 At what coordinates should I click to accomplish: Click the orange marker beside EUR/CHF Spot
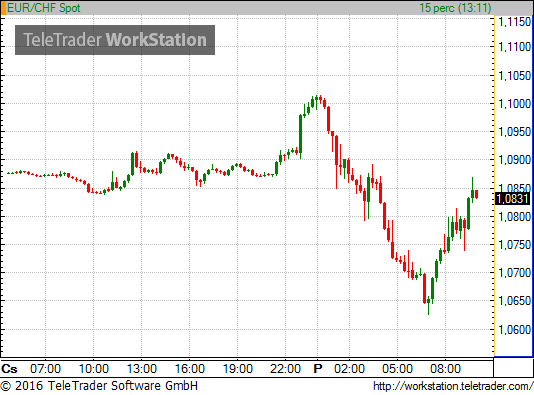(3, 8)
